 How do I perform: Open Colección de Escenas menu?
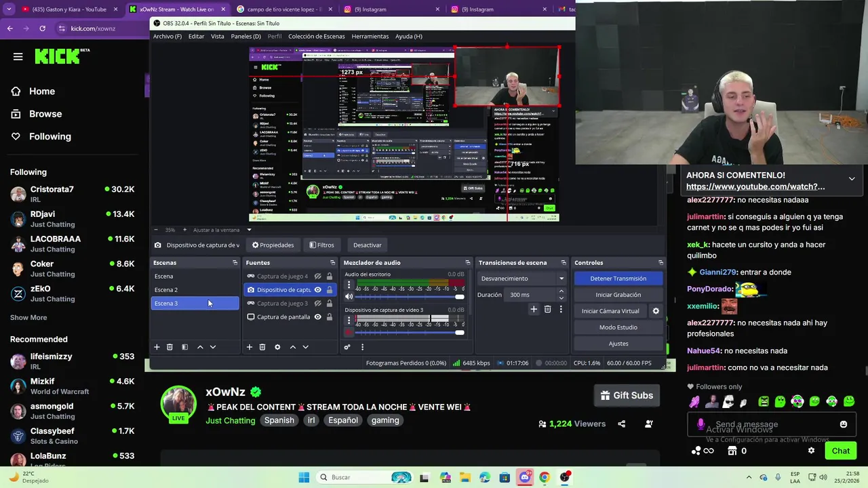pyautogui.click(x=316, y=37)
